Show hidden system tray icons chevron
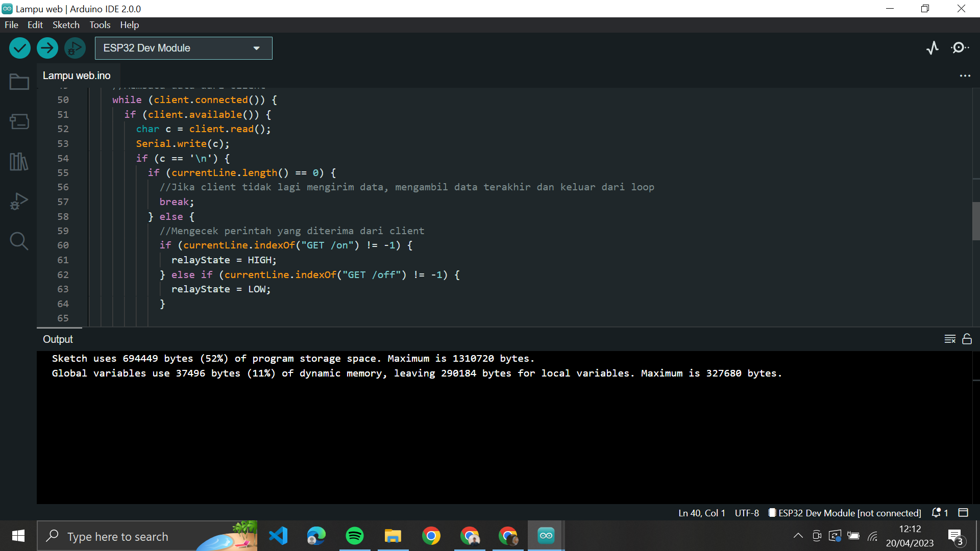The image size is (980, 551). coord(798,536)
